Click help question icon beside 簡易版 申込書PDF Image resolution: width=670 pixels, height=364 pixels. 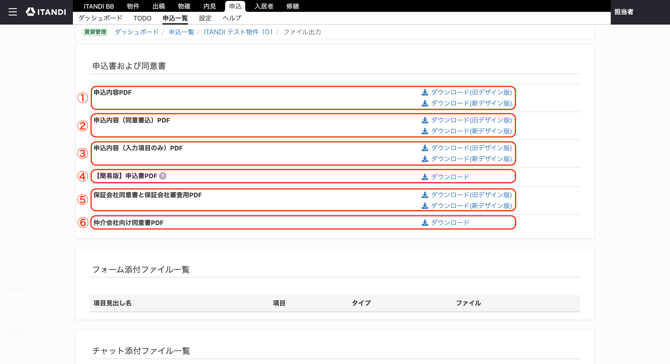pos(163,176)
